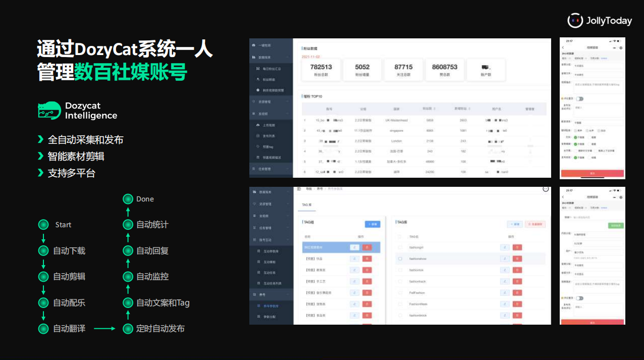Expand 数据报表 menu in upper dashboard sidebar
The height and width of the screenshot is (360, 644).
pyautogui.click(x=271, y=57)
